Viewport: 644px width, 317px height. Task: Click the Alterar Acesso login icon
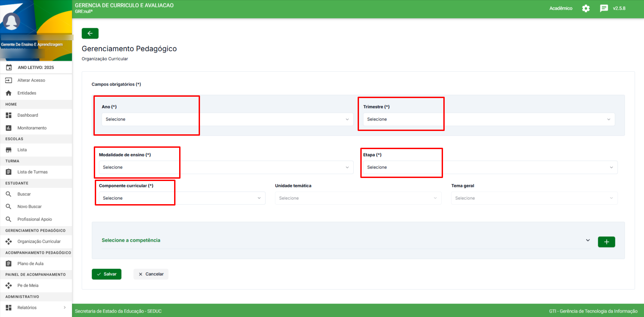pyautogui.click(x=9, y=80)
